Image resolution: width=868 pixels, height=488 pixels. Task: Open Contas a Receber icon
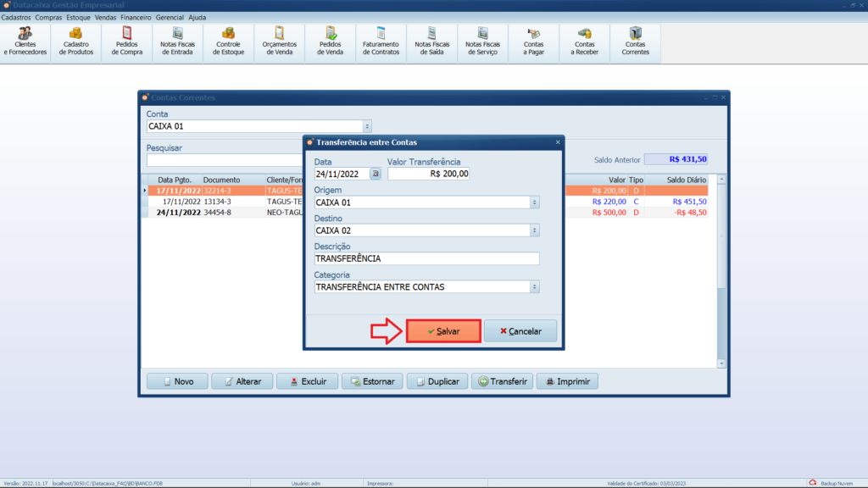pos(585,42)
